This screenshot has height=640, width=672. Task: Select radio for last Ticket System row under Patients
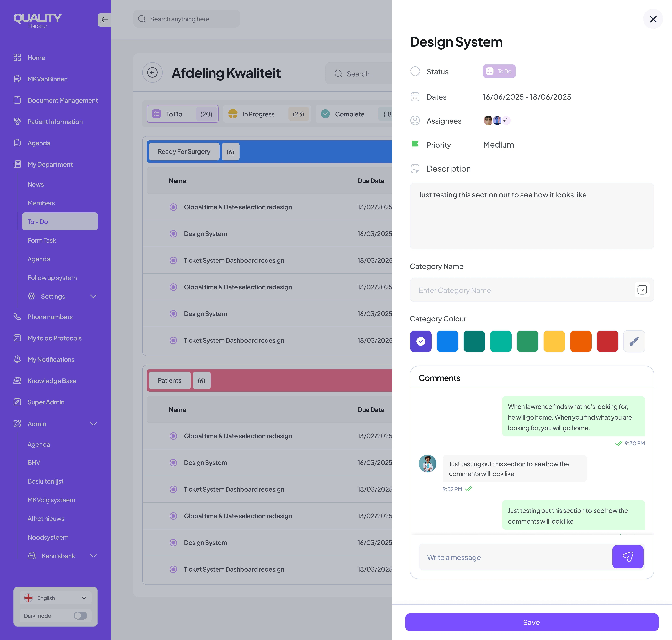point(173,569)
